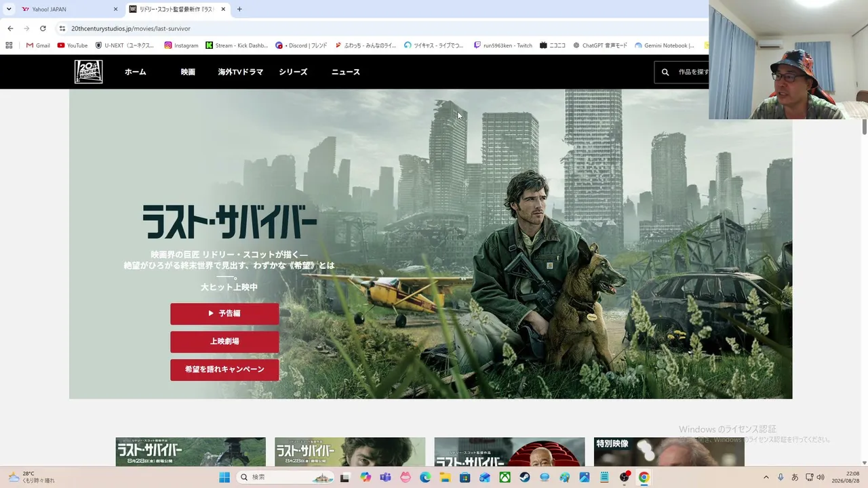The height and width of the screenshot is (488, 868).
Task: Open the YouTube bookmark
Action: [x=73, y=45]
